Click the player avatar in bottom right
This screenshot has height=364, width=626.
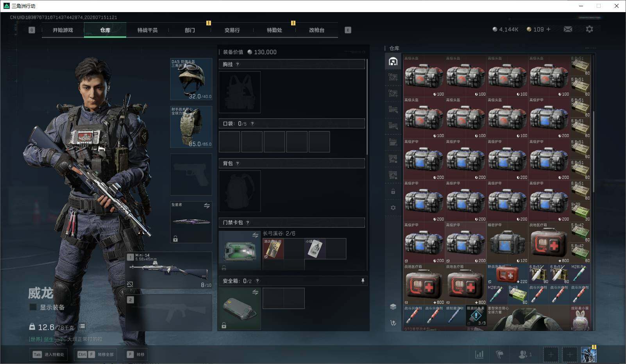(x=588, y=355)
